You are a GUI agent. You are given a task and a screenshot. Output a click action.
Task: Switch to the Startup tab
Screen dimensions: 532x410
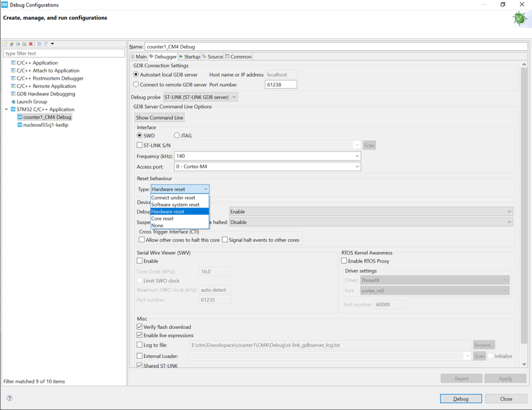click(190, 57)
